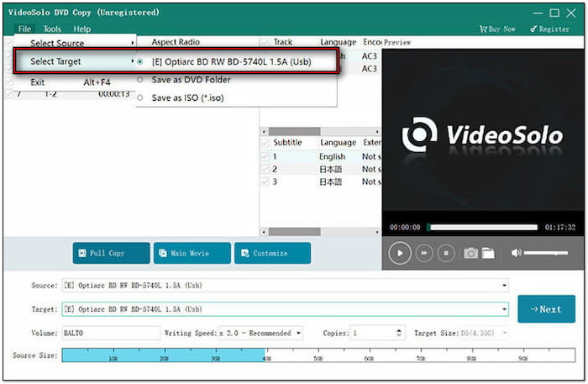Select the Optiarc BD RW target radio
This screenshot has width=588, height=384.
point(140,62)
